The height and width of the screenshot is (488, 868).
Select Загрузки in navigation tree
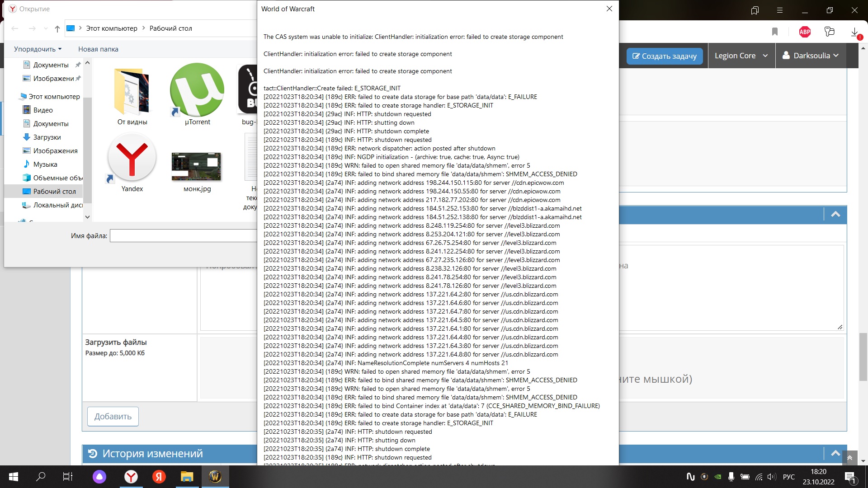tap(47, 137)
